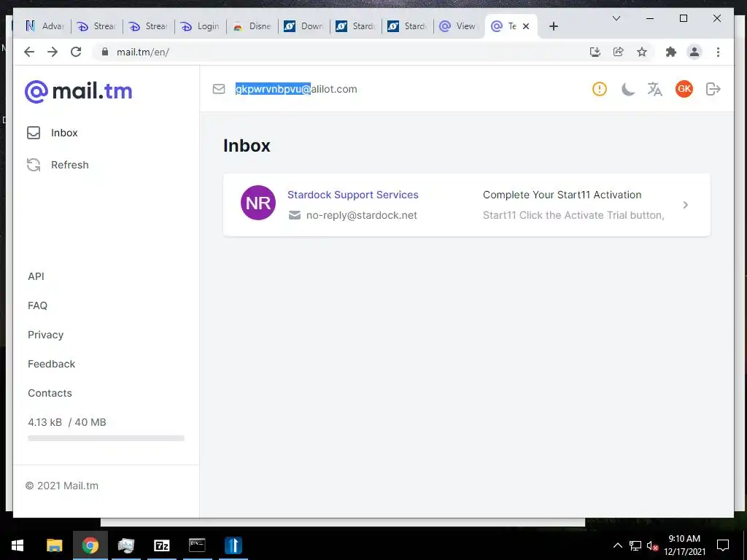The width and height of the screenshot is (747, 560).
Task: Click the 4.13 kB / 40 MB text
Action: coord(67,422)
